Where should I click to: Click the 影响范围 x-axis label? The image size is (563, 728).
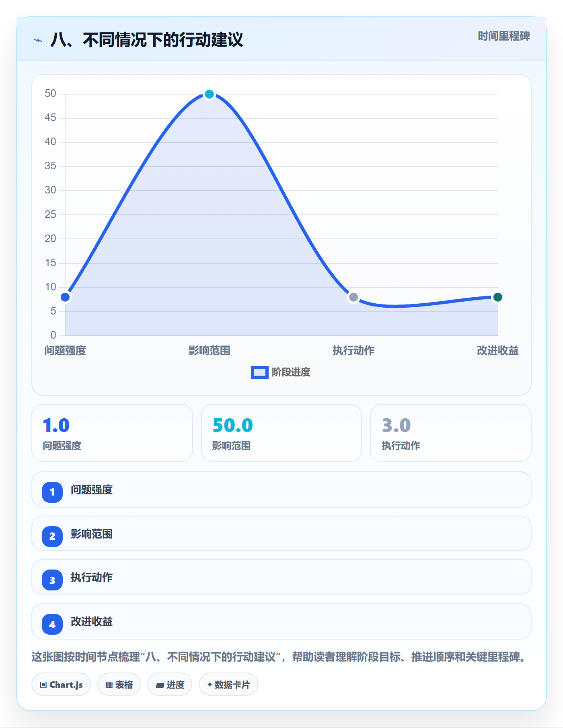[209, 350]
